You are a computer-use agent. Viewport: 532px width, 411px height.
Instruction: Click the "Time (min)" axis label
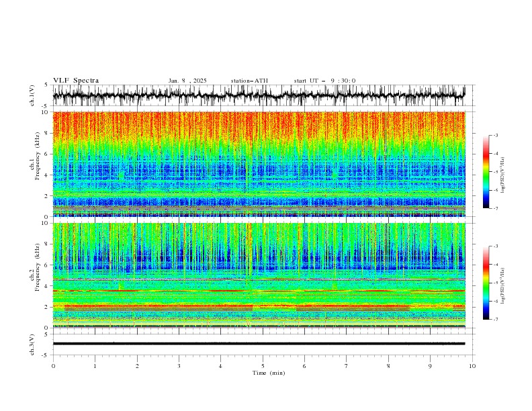269,373
